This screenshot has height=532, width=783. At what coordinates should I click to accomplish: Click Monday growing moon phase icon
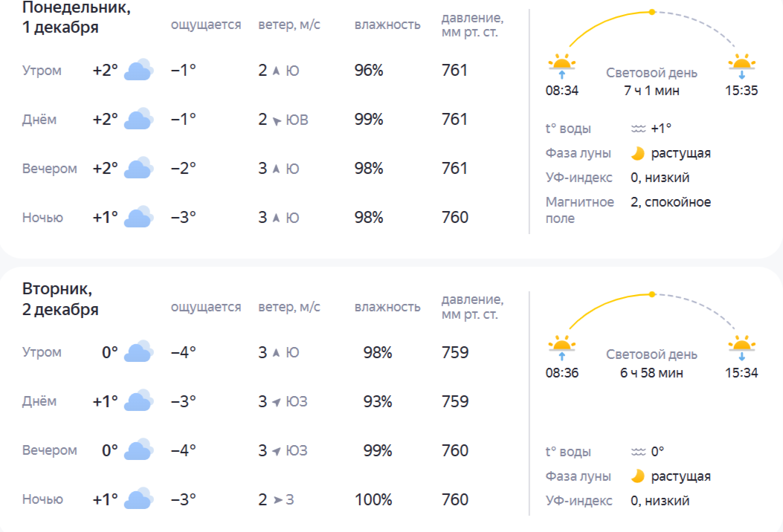637,154
